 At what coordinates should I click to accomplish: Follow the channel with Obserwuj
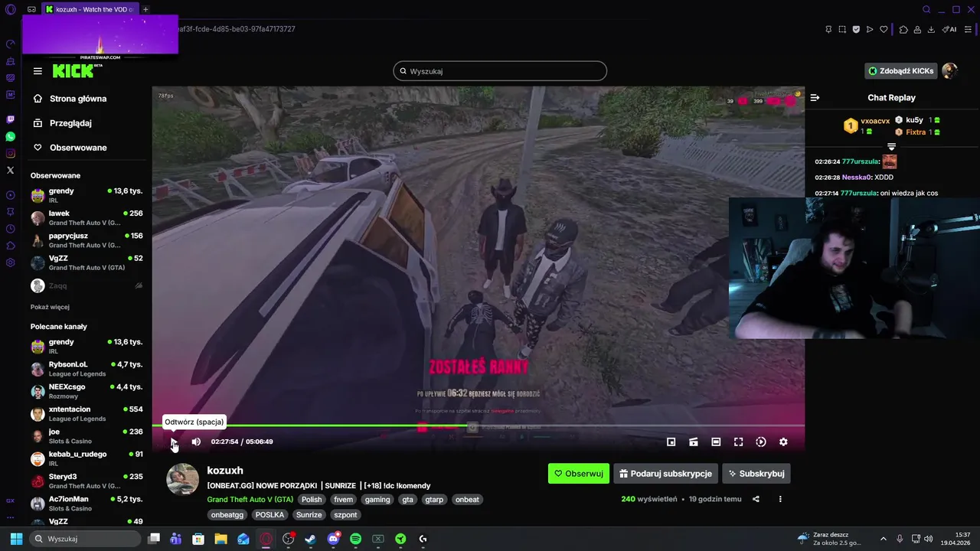pos(579,474)
